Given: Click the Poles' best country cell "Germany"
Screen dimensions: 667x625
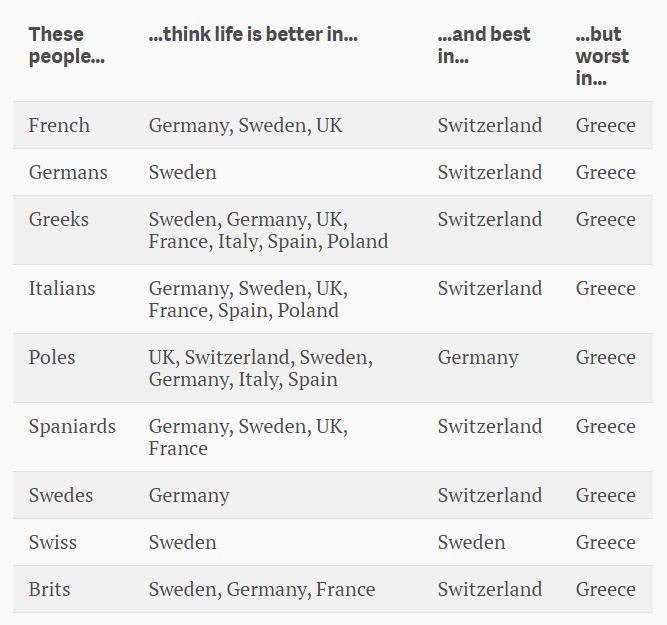Looking at the screenshot, I should coord(478,357).
